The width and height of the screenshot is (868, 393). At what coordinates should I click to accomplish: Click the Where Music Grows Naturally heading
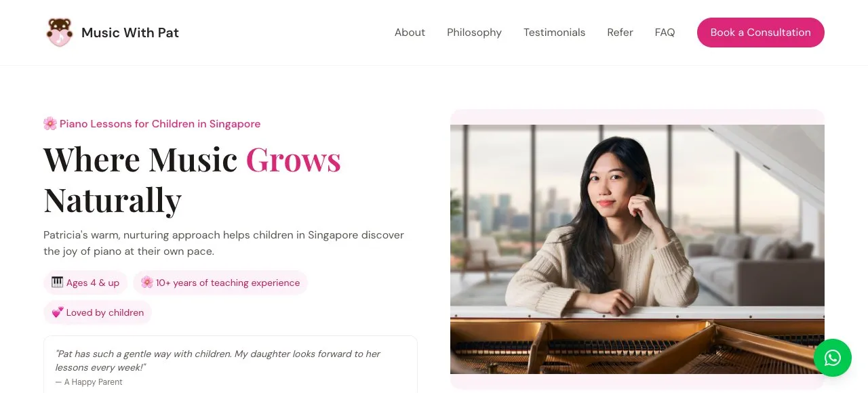click(193, 180)
